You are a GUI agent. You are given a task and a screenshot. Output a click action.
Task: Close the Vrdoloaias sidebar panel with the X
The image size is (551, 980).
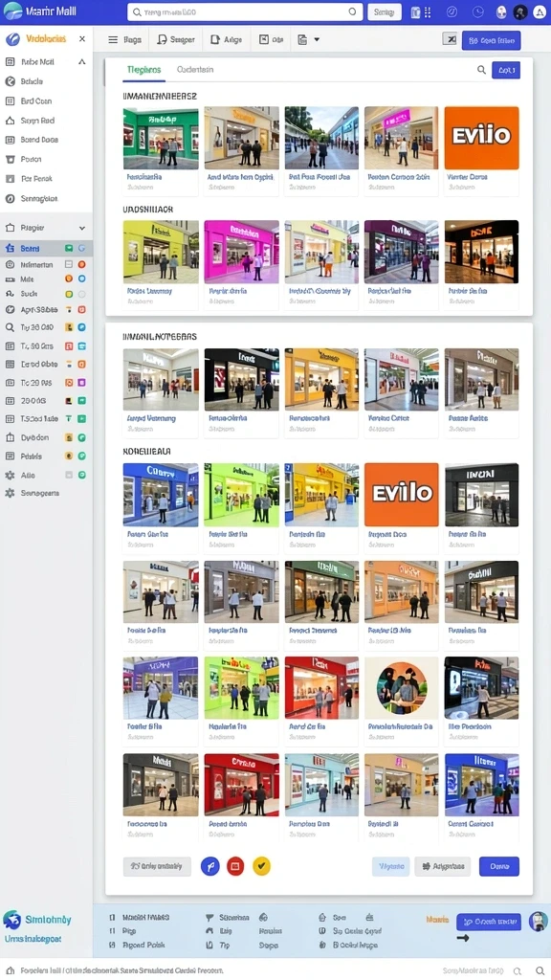click(x=82, y=38)
